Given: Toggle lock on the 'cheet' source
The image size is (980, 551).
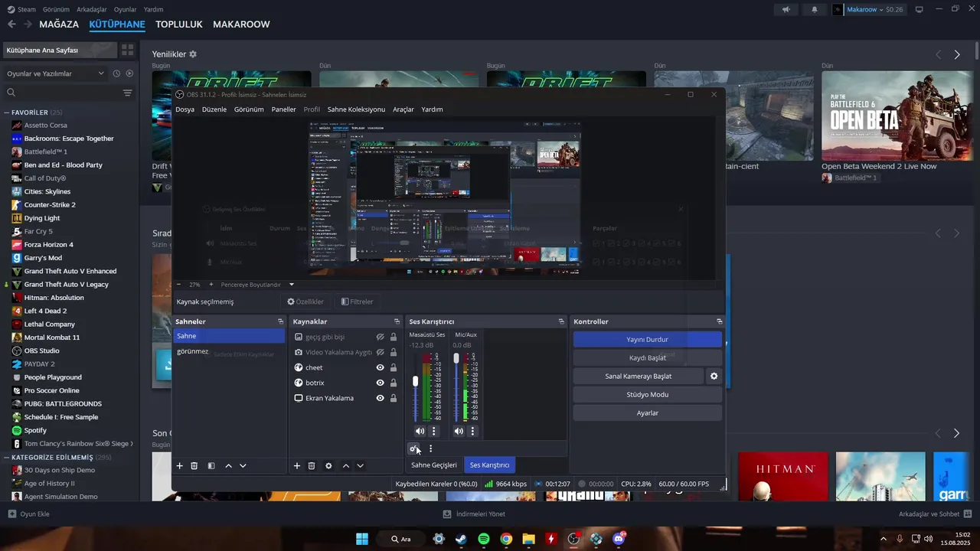Looking at the screenshot, I should click(394, 367).
